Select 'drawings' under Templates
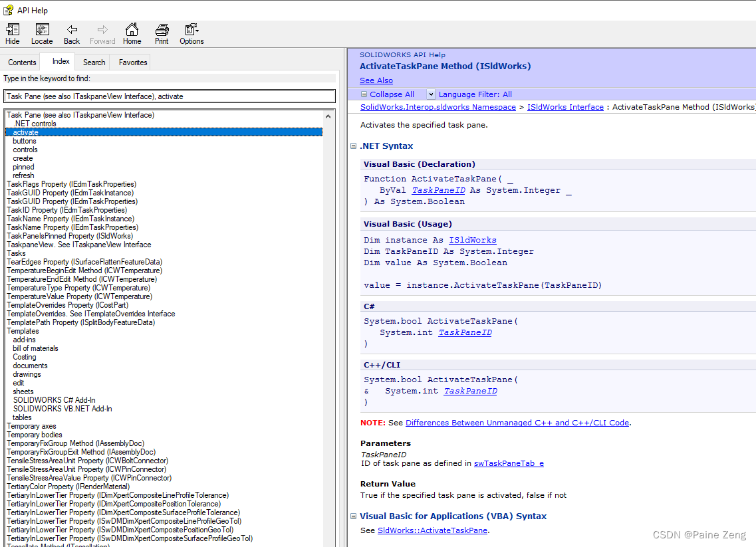 coord(27,374)
